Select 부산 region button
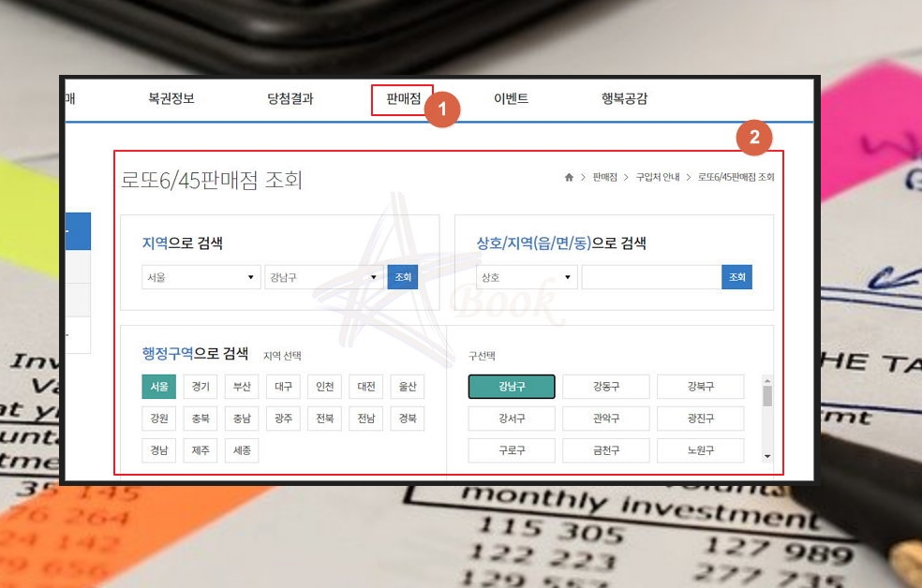The height and width of the screenshot is (588, 922). point(242,387)
